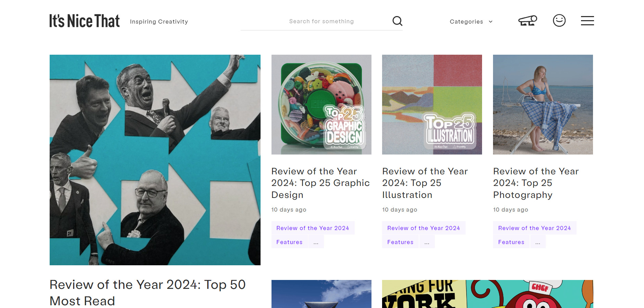Expand the Categories dropdown
This screenshot has width=644, height=308.
pos(471,22)
